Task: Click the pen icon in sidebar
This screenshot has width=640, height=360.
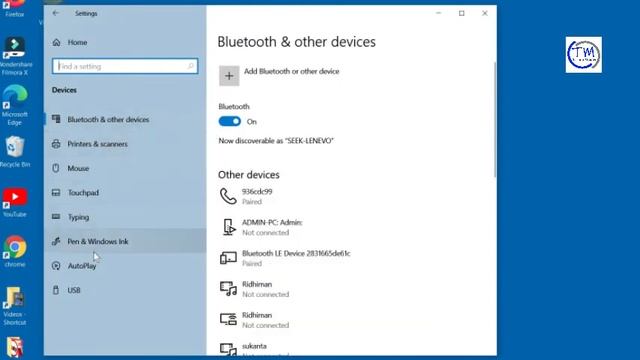Action: 56,241
